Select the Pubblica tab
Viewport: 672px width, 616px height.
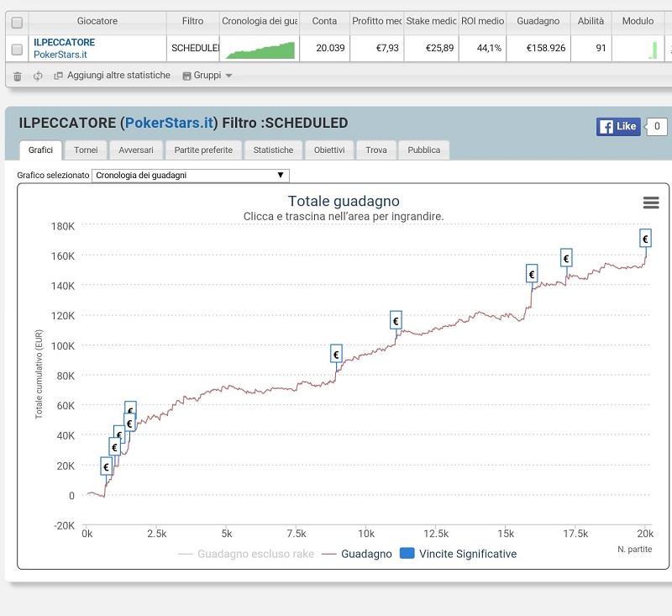(x=424, y=150)
